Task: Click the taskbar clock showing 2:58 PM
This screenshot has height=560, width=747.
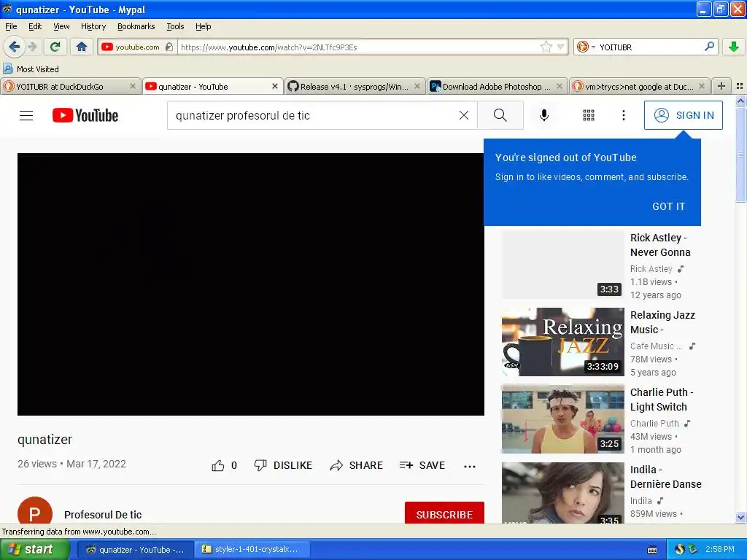Action: click(x=719, y=550)
